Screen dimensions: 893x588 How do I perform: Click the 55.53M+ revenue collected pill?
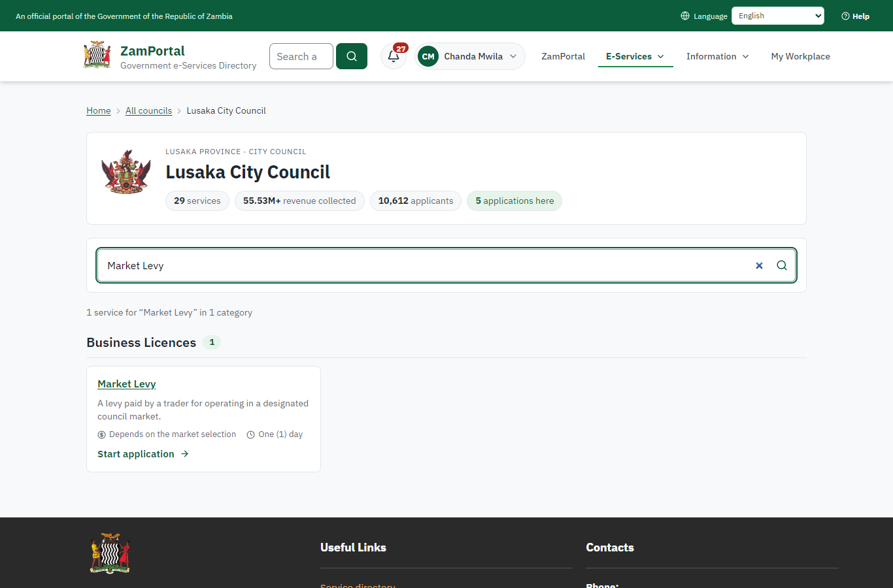tap(299, 201)
